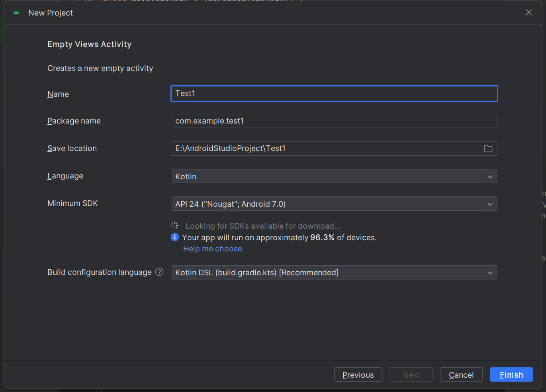This screenshot has width=546, height=392.
Task: Click Finish to create the project
Action: click(511, 374)
